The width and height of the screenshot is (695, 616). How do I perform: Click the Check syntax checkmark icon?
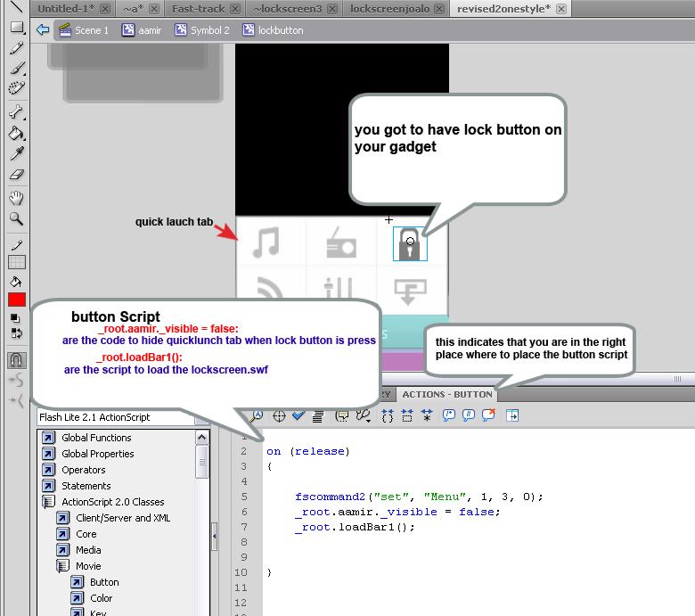click(298, 416)
